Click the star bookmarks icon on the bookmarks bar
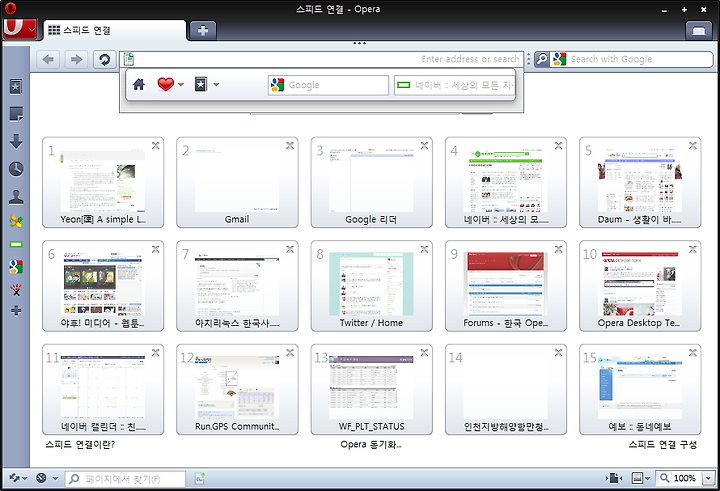The height and width of the screenshot is (491, 720). point(201,84)
